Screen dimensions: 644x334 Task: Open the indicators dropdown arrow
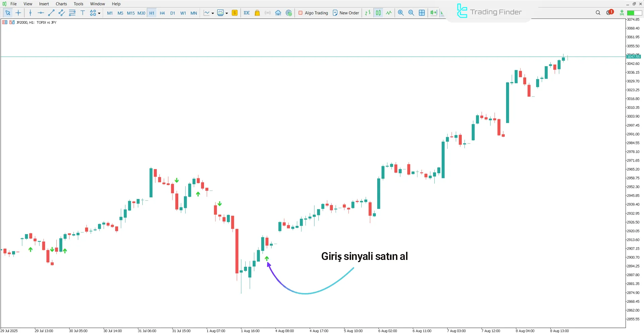point(227,13)
